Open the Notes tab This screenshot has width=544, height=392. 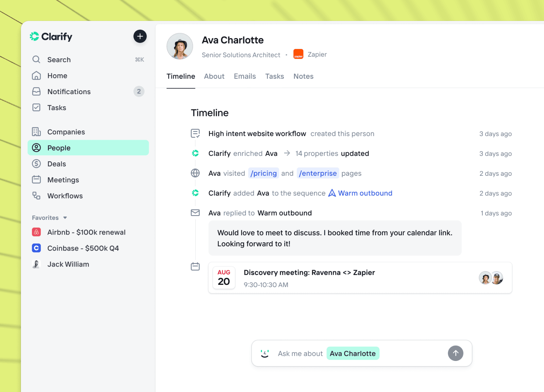point(303,76)
